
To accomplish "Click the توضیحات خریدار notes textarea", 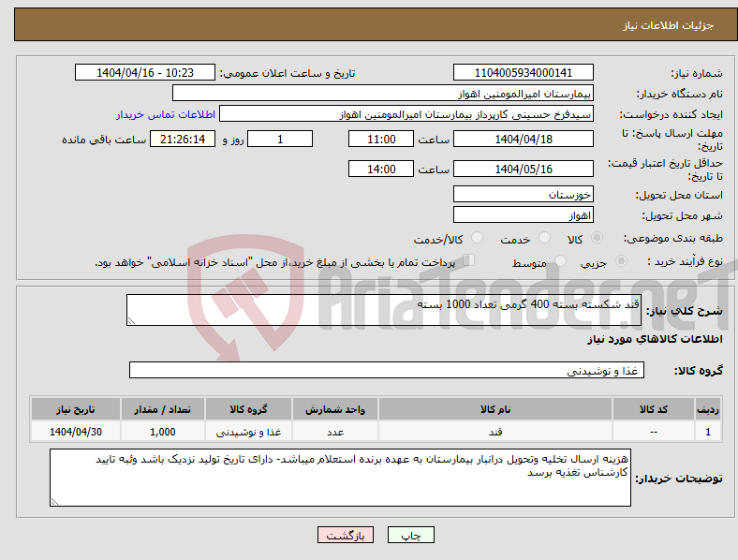I will pyautogui.click(x=340, y=478).
